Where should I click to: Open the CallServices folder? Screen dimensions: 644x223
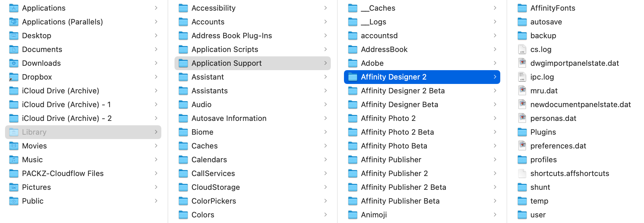(253, 174)
